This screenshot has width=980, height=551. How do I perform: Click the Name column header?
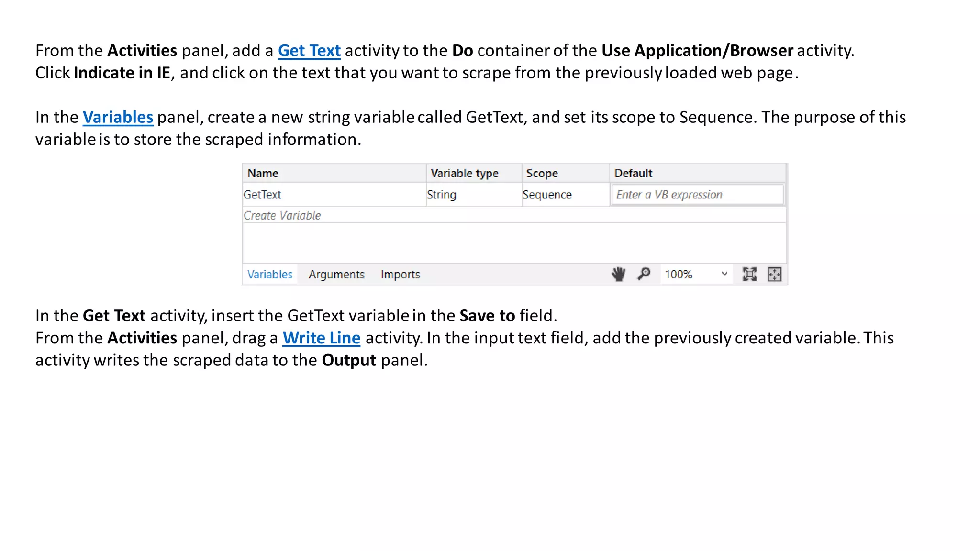pos(263,173)
